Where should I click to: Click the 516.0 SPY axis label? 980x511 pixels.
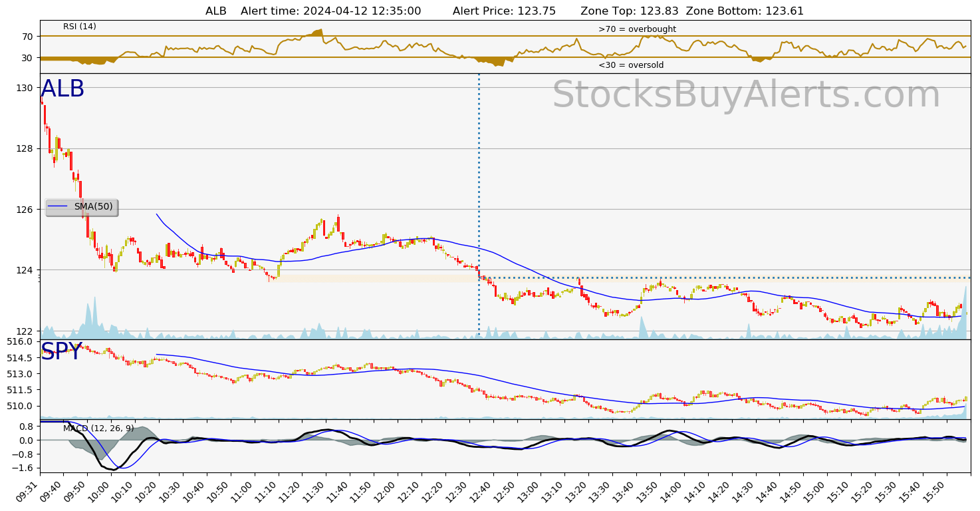tap(20, 341)
